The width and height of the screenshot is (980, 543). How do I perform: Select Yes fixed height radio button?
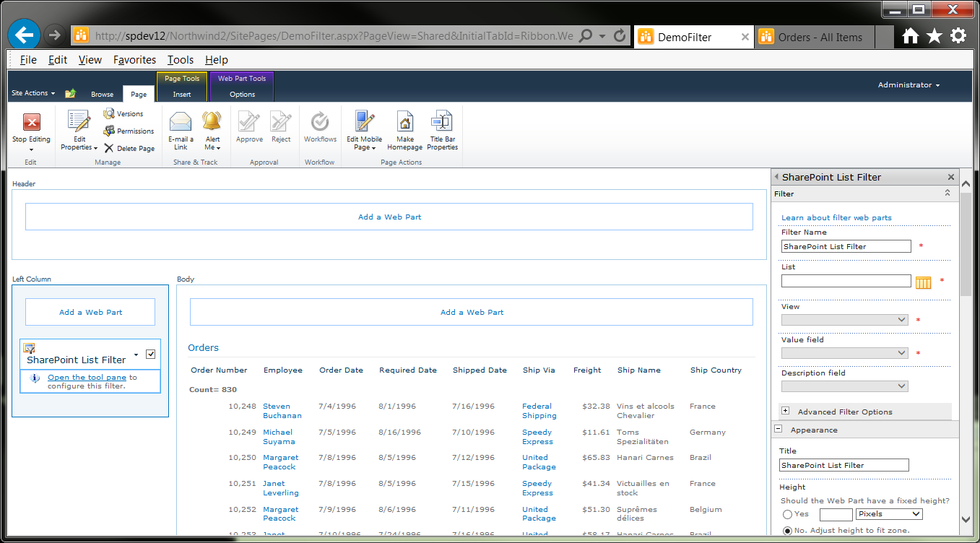coord(787,514)
